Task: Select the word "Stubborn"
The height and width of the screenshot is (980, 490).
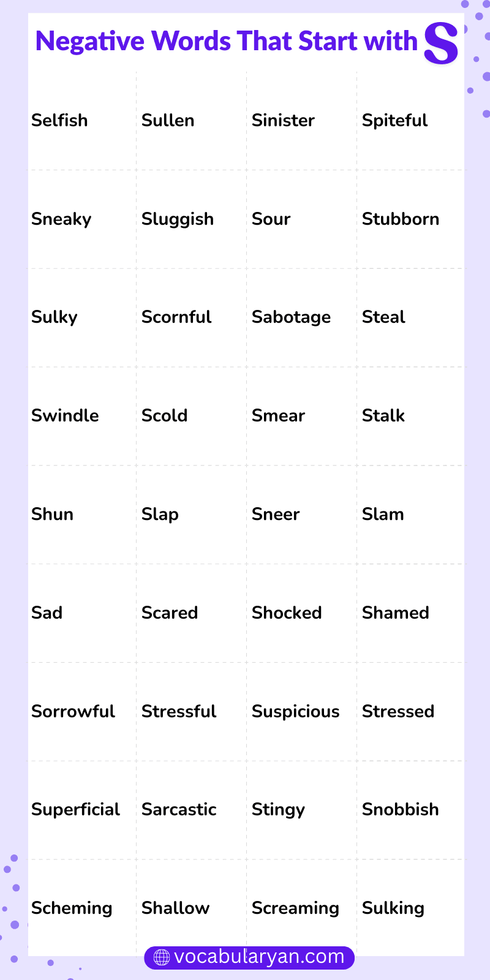Action: pyautogui.click(x=401, y=219)
